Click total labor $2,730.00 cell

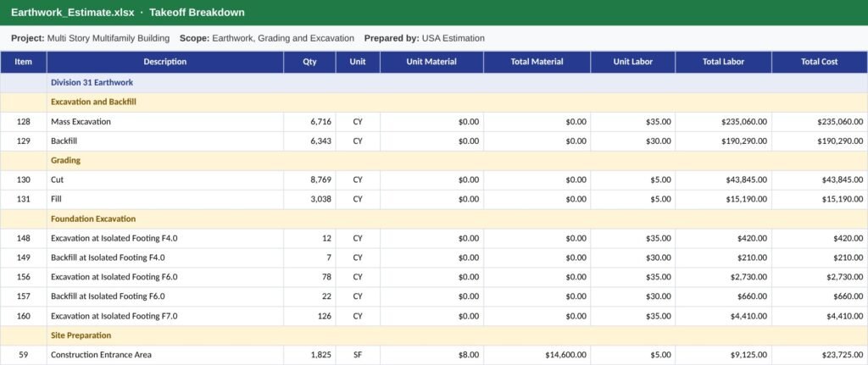coord(724,277)
